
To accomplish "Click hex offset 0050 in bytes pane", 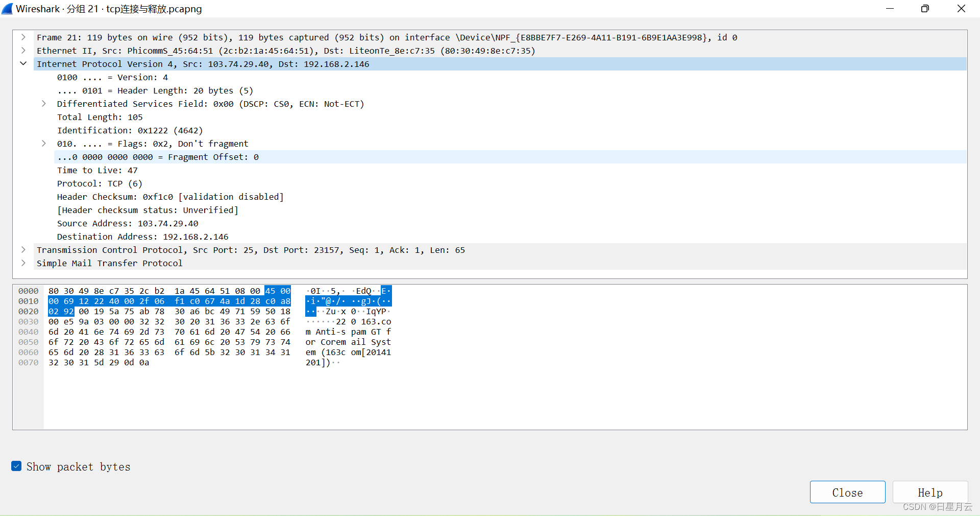I will point(29,342).
